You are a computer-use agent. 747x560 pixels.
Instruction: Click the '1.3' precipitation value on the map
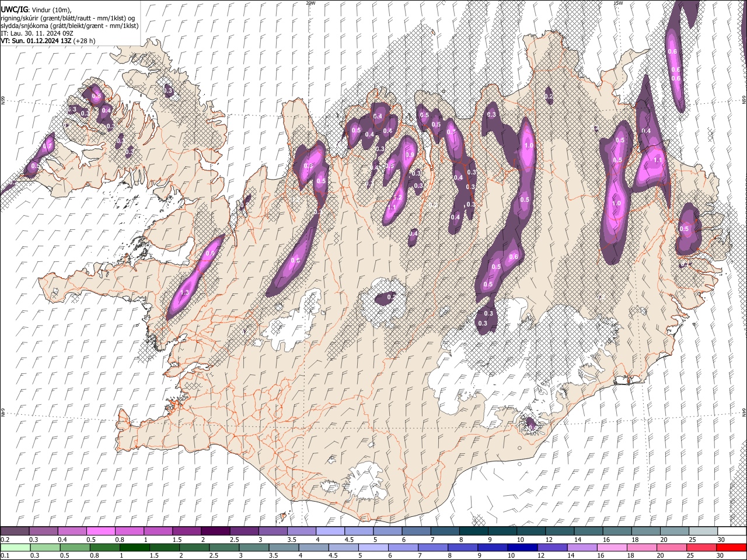click(x=186, y=292)
